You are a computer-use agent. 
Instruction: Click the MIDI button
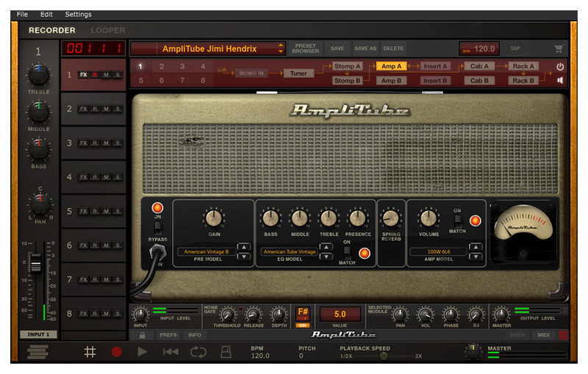point(544,335)
